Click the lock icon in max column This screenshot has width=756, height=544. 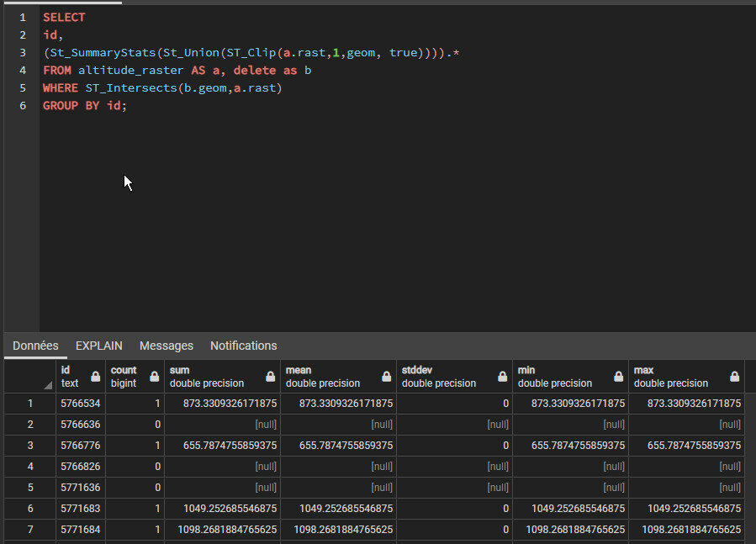pyautogui.click(x=734, y=377)
